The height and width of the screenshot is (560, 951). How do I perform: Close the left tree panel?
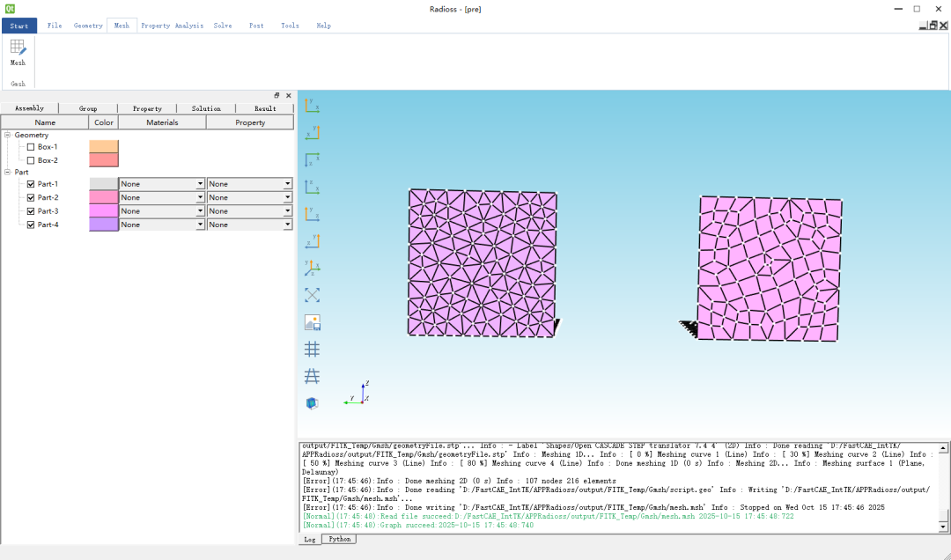[x=289, y=95]
